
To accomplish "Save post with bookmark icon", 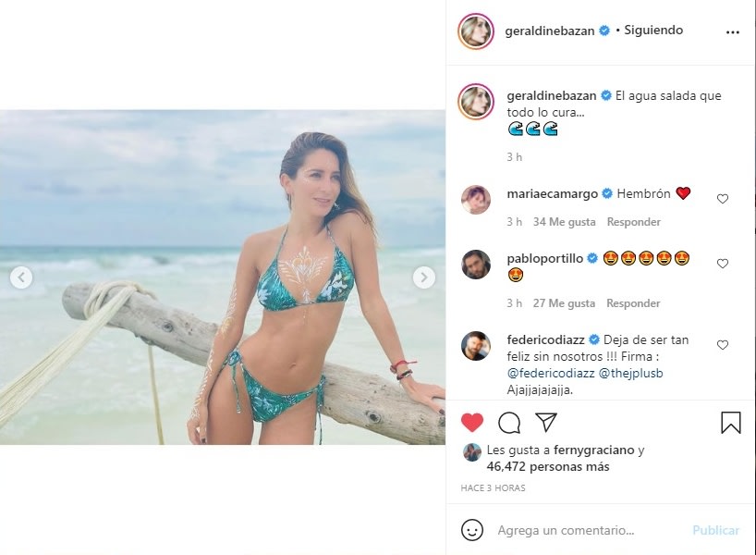I will [730, 423].
